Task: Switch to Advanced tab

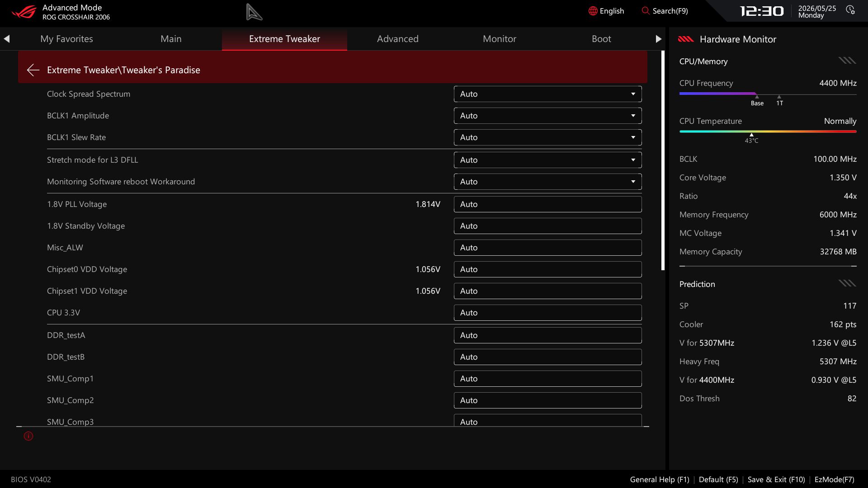Action: tap(398, 39)
